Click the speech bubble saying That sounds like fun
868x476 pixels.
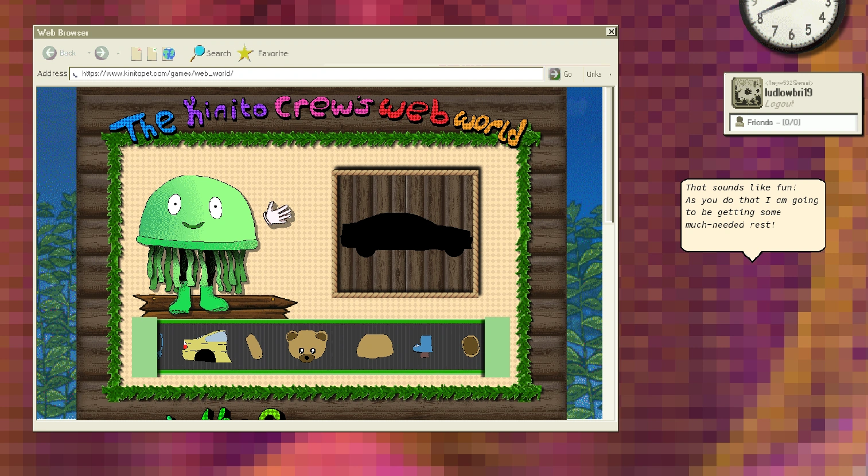tap(753, 216)
